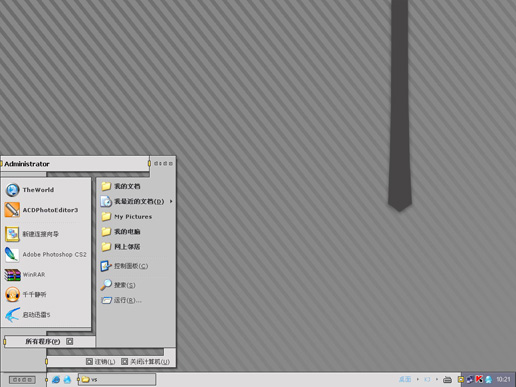Open the blue globe quick launch icon
This screenshot has width=516, height=387.
[67, 380]
